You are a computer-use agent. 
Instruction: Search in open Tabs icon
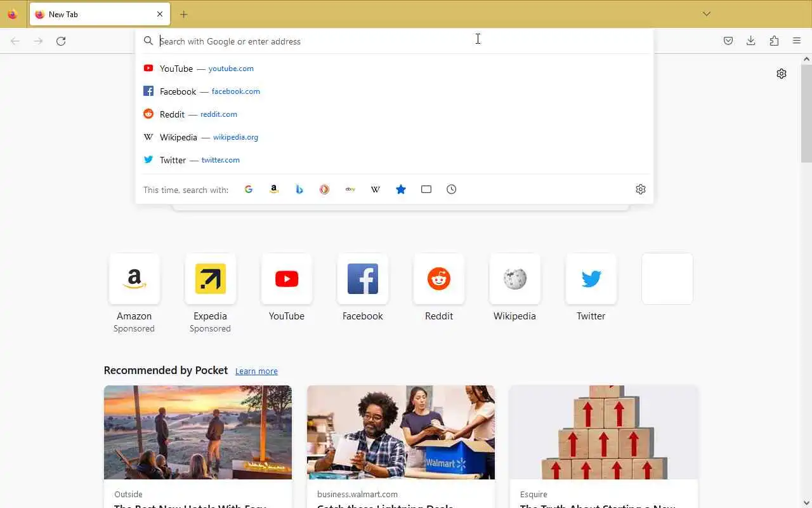point(426,189)
